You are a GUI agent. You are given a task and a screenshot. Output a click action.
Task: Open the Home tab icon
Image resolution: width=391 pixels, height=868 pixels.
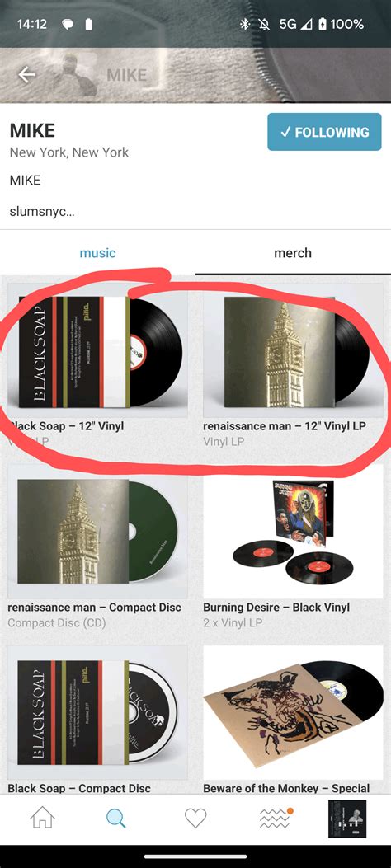(x=42, y=819)
